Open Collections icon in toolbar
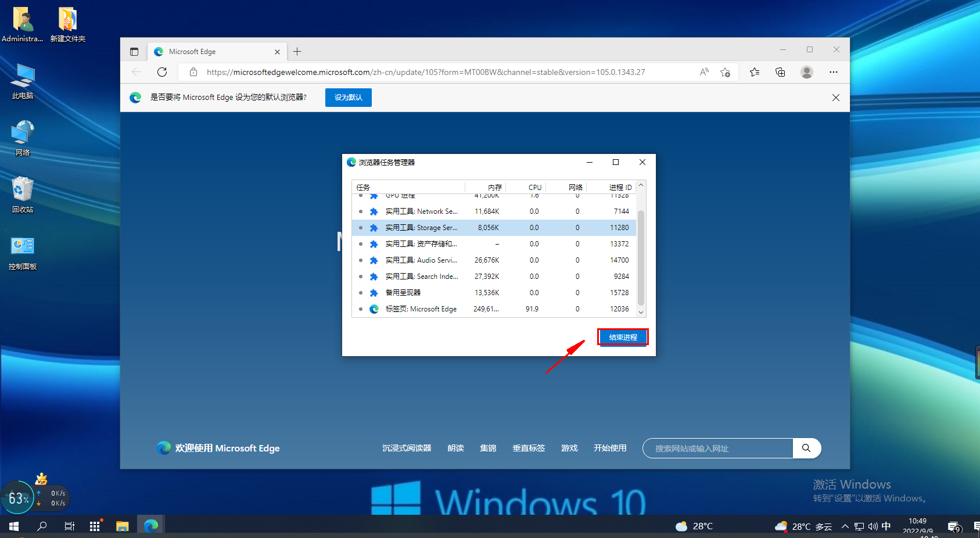The height and width of the screenshot is (538, 980). click(x=780, y=72)
